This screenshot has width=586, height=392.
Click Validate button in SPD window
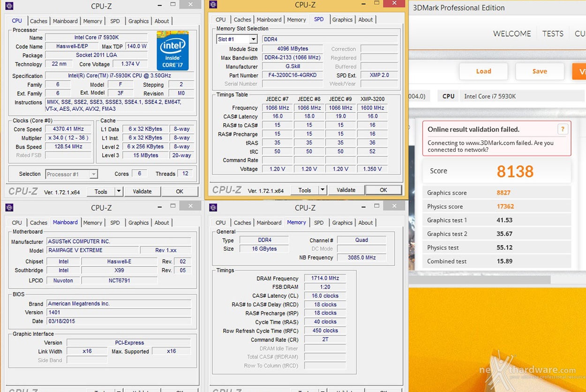point(346,190)
